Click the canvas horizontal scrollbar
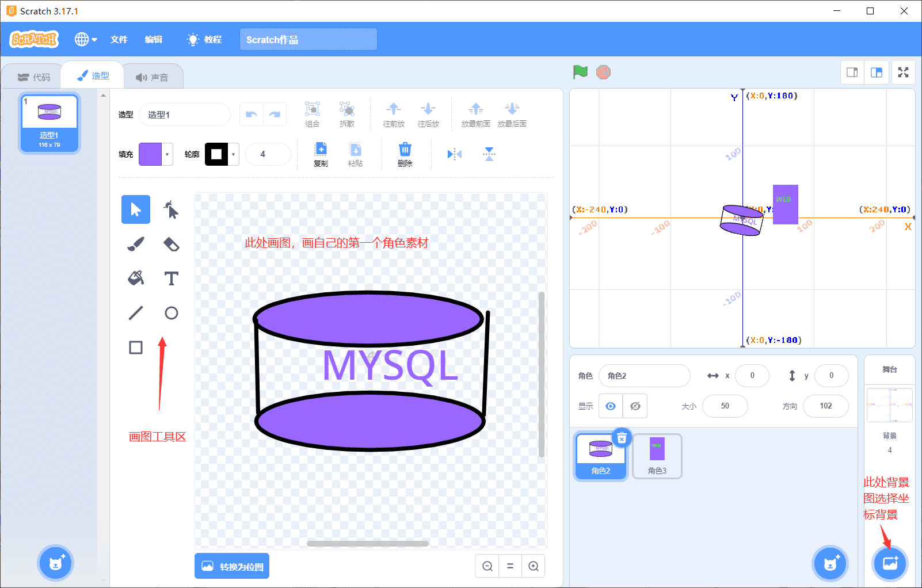This screenshot has width=922, height=588. tap(368, 543)
